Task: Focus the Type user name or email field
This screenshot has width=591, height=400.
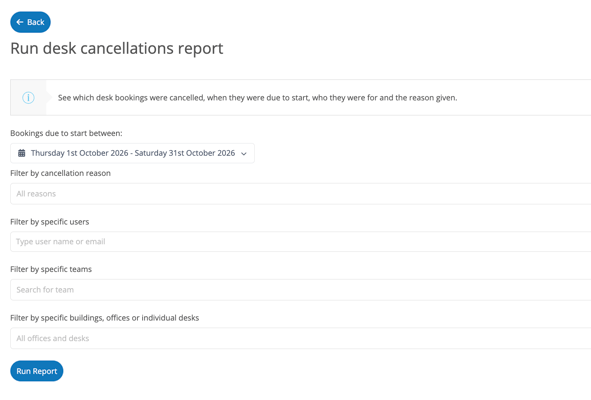Action: click(x=300, y=242)
